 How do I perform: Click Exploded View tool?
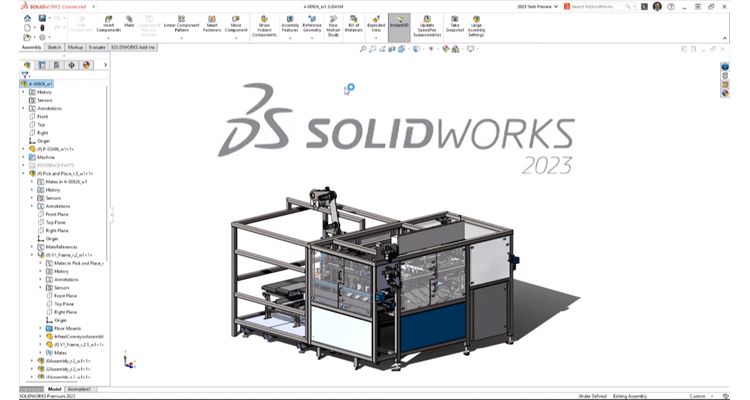pyautogui.click(x=376, y=24)
